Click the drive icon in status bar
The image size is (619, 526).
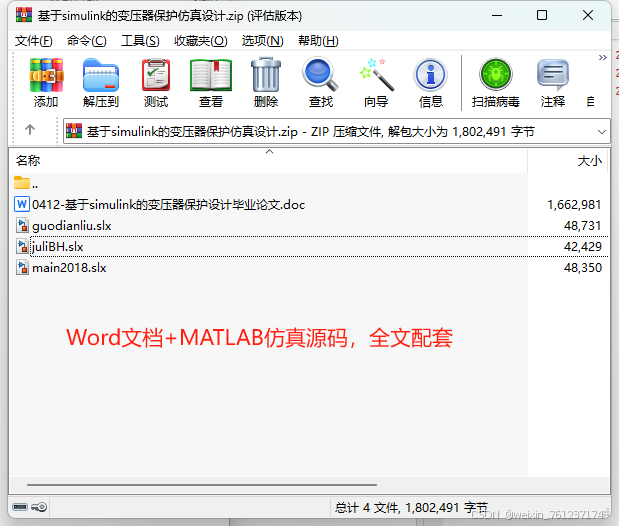click(x=20, y=507)
